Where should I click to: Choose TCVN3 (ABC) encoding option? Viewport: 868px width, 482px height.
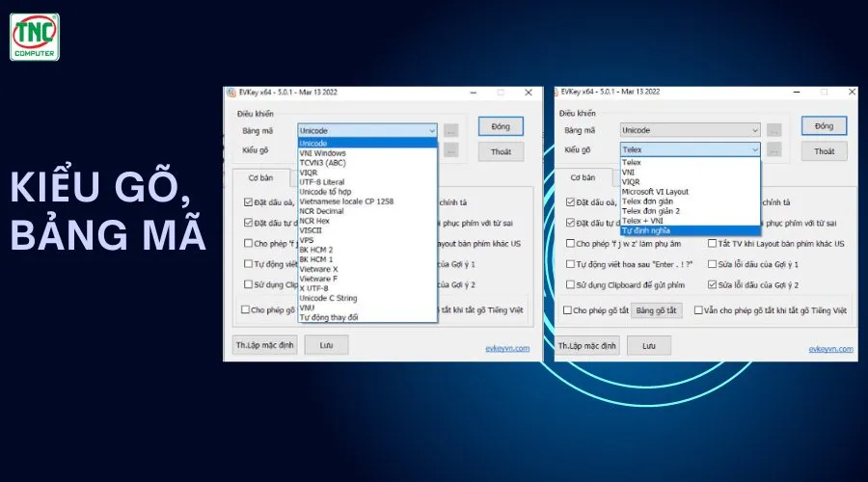pos(367,163)
